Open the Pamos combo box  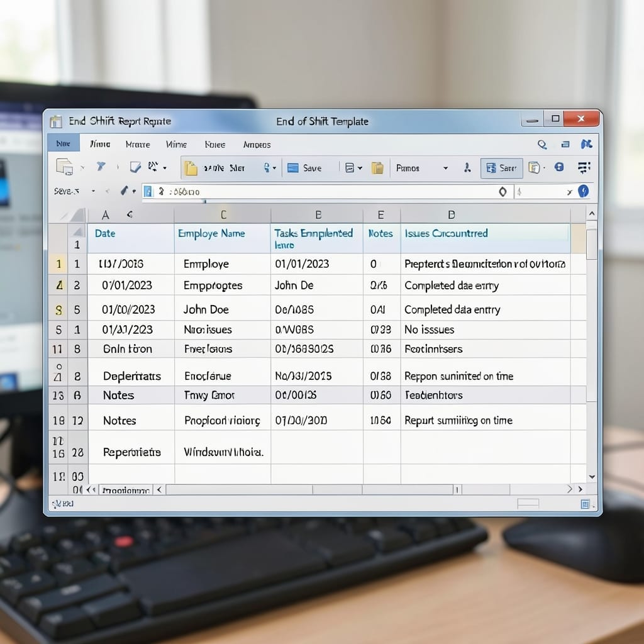(422, 168)
